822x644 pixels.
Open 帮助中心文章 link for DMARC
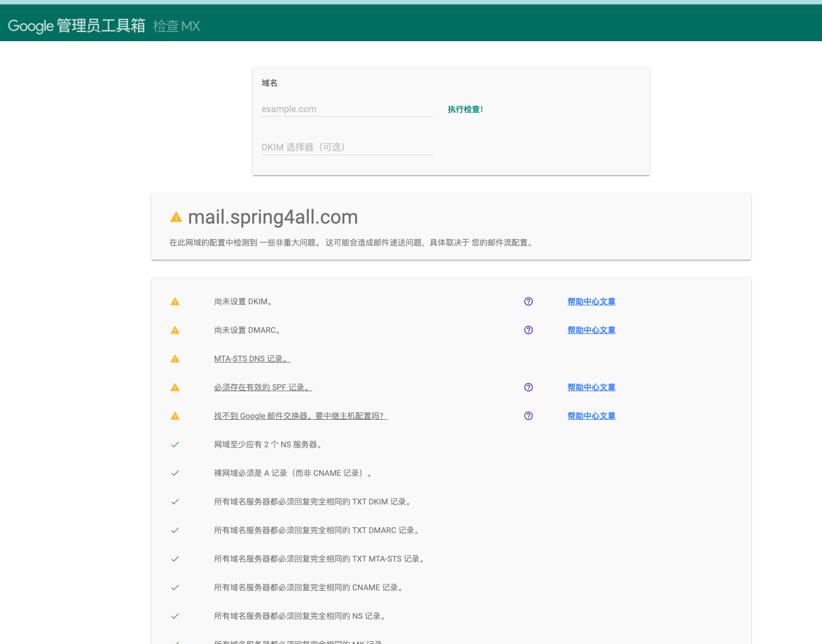click(591, 330)
